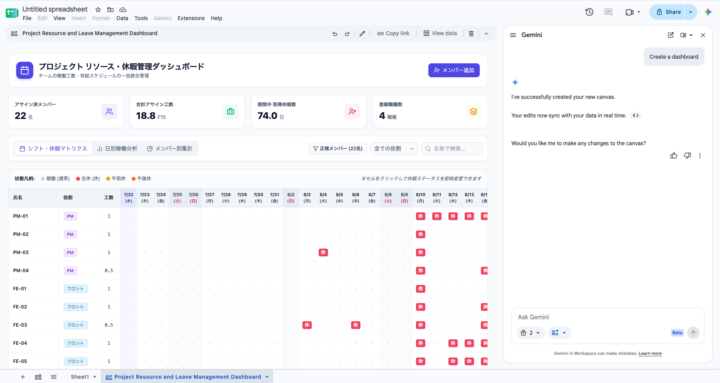Click the code brackets chip in Gemini reply
This screenshot has width=720, height=383.
[636, 116]
